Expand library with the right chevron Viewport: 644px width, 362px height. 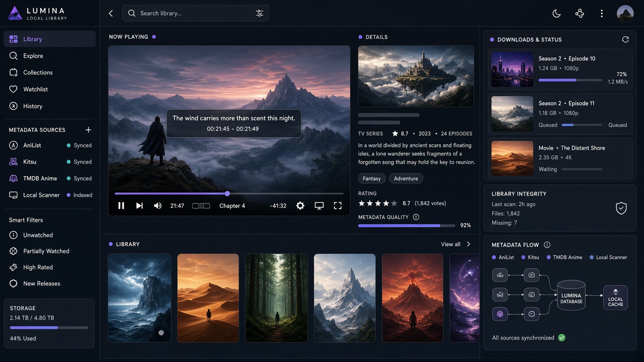(x=468, y=244)
